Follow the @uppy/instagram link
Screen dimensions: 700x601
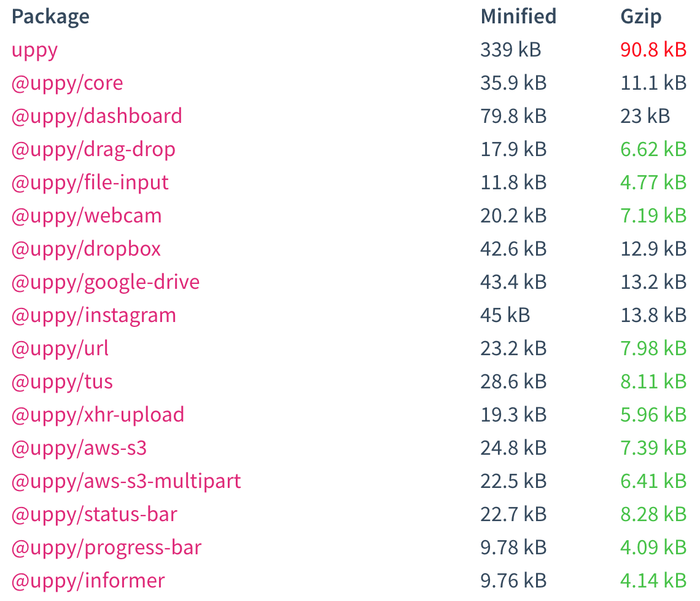click(94, 315)
